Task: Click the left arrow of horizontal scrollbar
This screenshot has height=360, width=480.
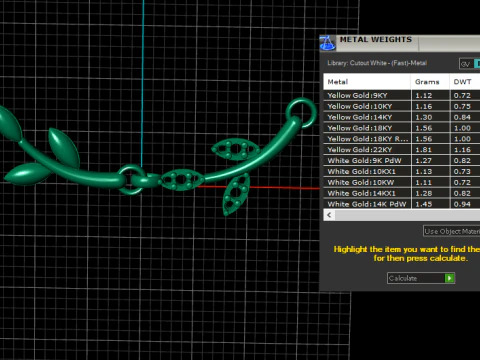Action: tap(329, 215)
